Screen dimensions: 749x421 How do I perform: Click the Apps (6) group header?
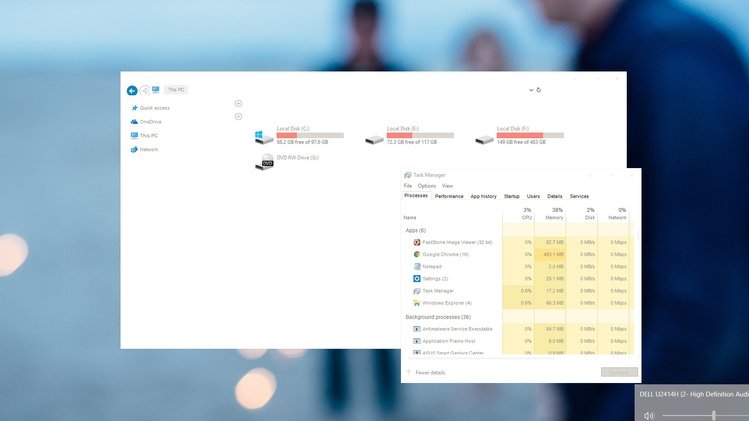(416, 230)
